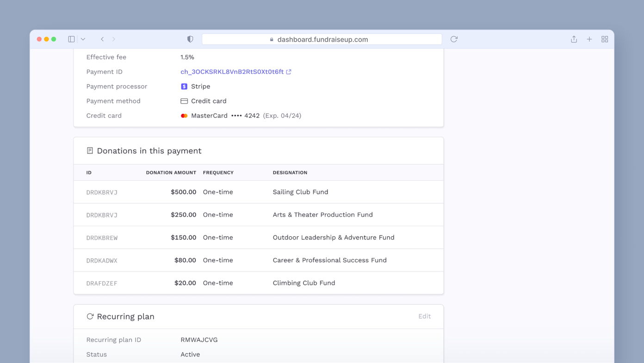Select donation DRAFDZEF for Climbing Club Fund
This screenshot has width=644, height=363.
pyautogui.click(x=101, y=283)
